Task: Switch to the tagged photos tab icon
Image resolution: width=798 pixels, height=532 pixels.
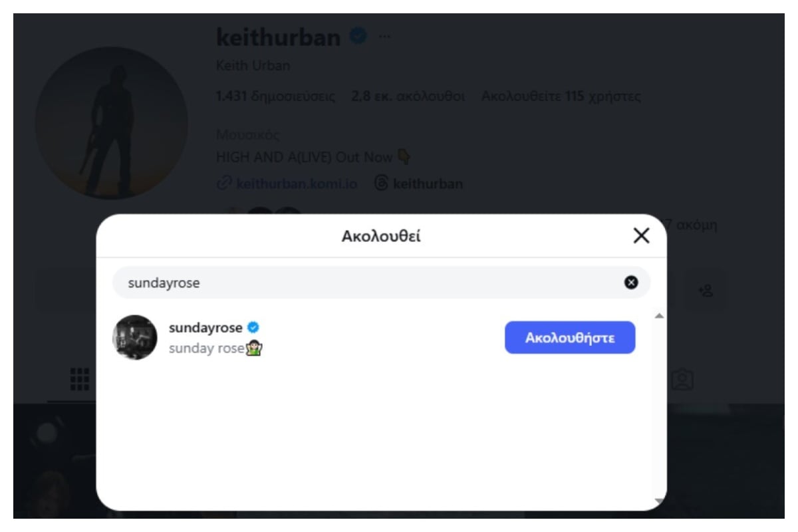Action: pos(682,379)
